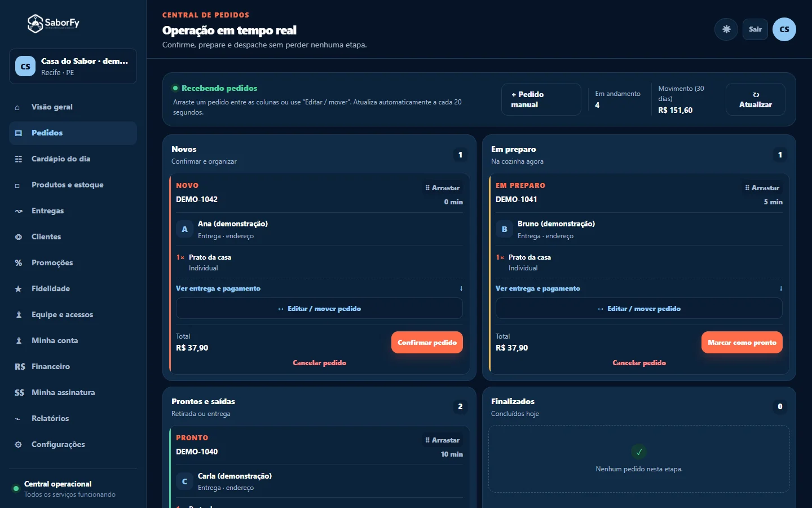This screenshot has height=508, width=812.
Task: Expand Ver entrega e pagamento for DEMO-1042
Action: 319,288
